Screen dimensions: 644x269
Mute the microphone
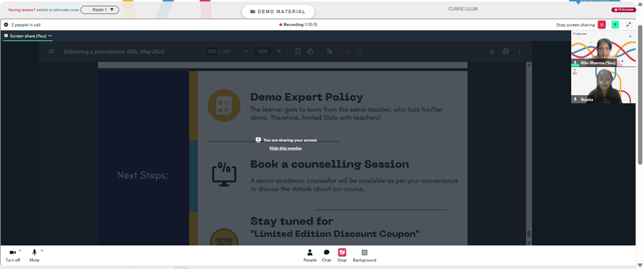pyautogui.click(x=35, y=255)
